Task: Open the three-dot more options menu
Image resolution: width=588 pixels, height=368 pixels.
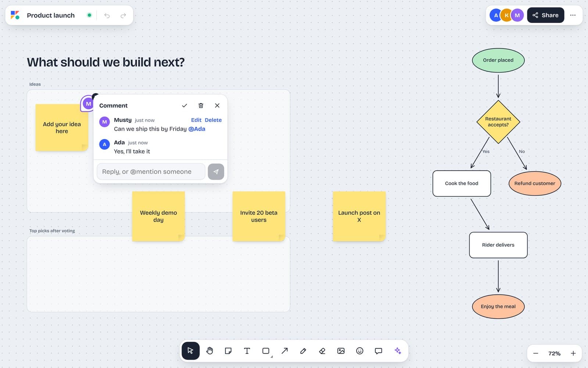Action: pos(573,15)
